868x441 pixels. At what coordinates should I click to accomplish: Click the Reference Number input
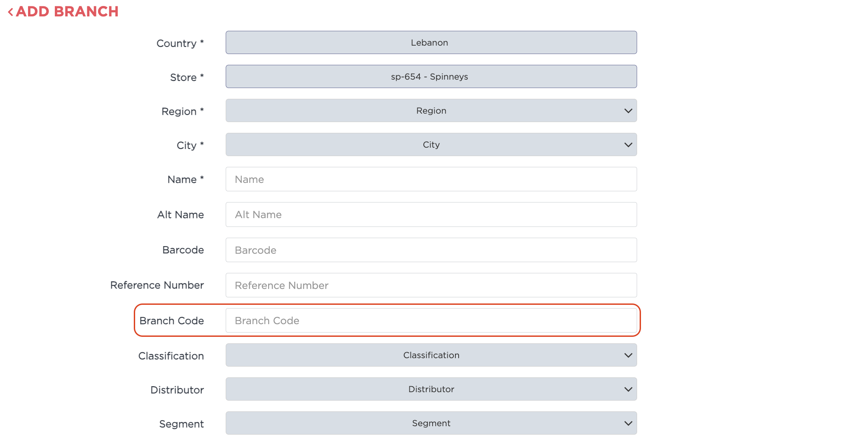click(431, 285)
